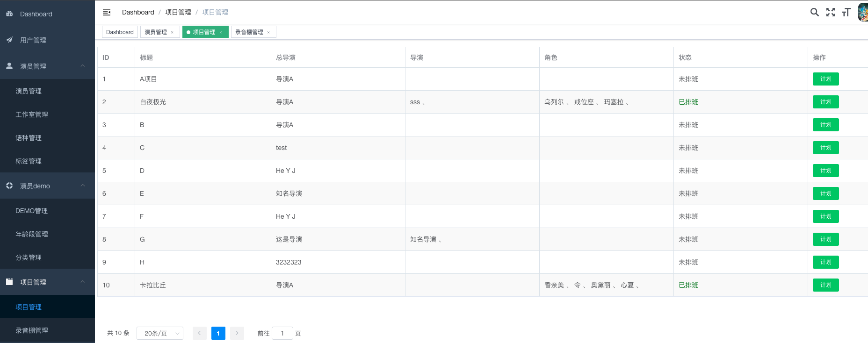
Task: Toggle fullscreen mode icon
Action: tap(831, 12)
